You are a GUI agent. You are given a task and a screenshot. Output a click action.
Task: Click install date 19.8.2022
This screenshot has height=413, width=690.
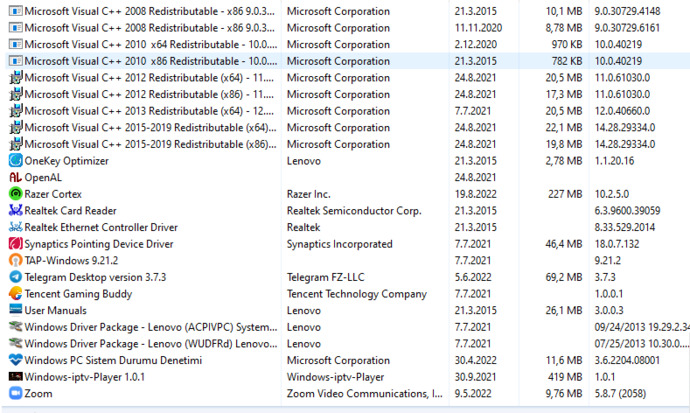476,194
